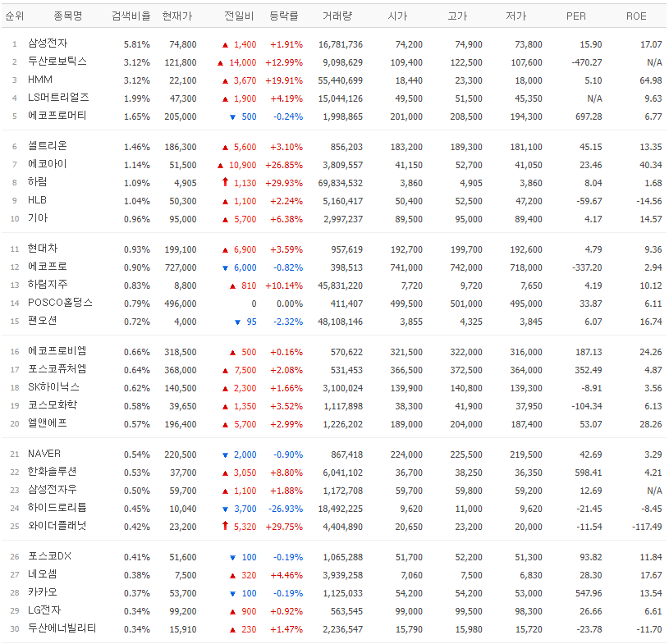Go to the 에코프로 stock page
The width and height of the screenshot is (669, 644).
(48, 267)
